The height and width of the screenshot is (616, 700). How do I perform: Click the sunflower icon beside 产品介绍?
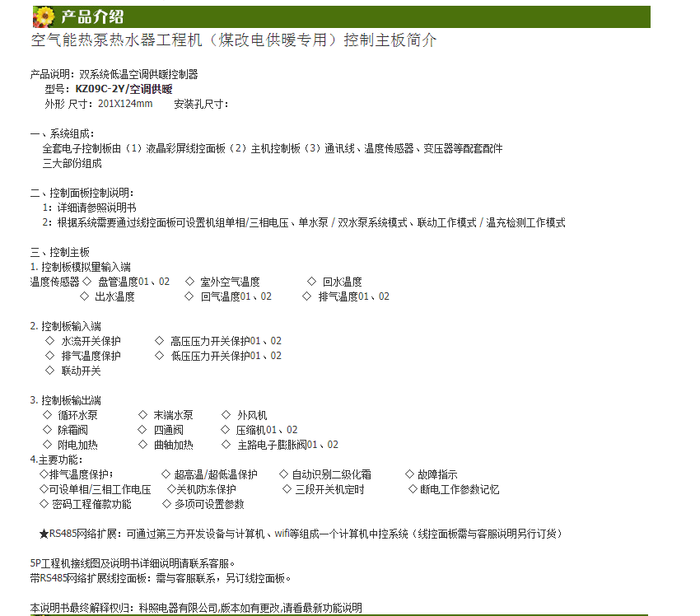(x=44, y=17)
